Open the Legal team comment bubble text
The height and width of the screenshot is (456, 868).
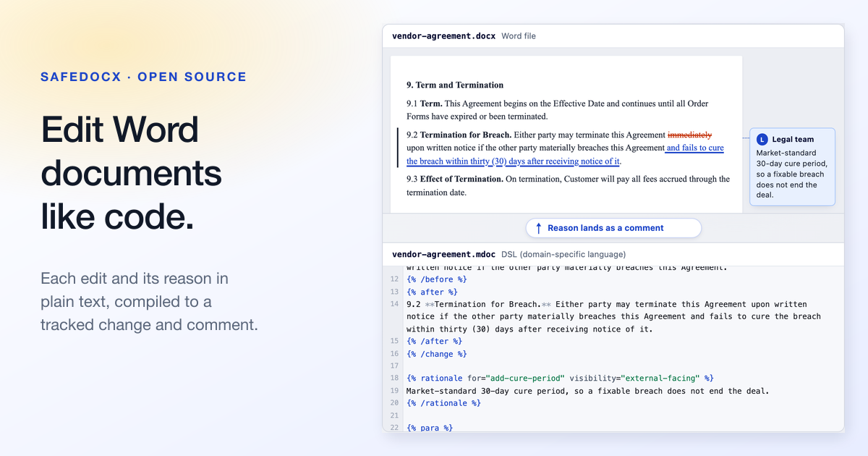point(791,174)
